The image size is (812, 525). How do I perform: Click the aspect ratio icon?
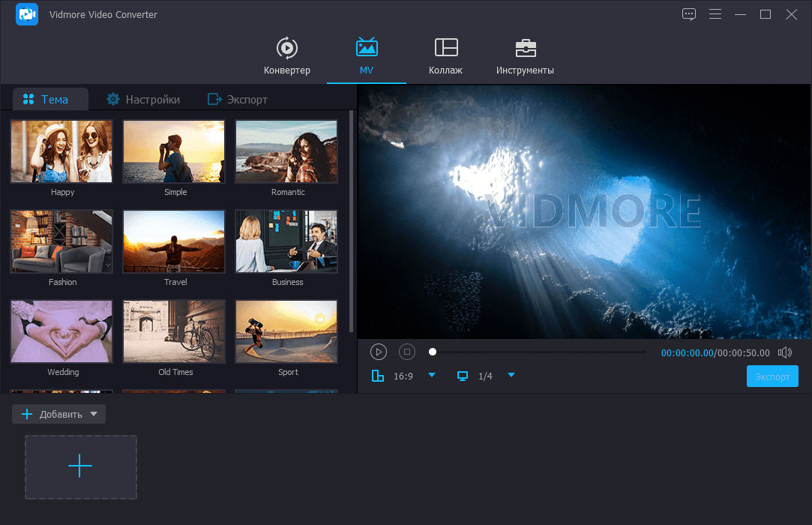point(378,376)
